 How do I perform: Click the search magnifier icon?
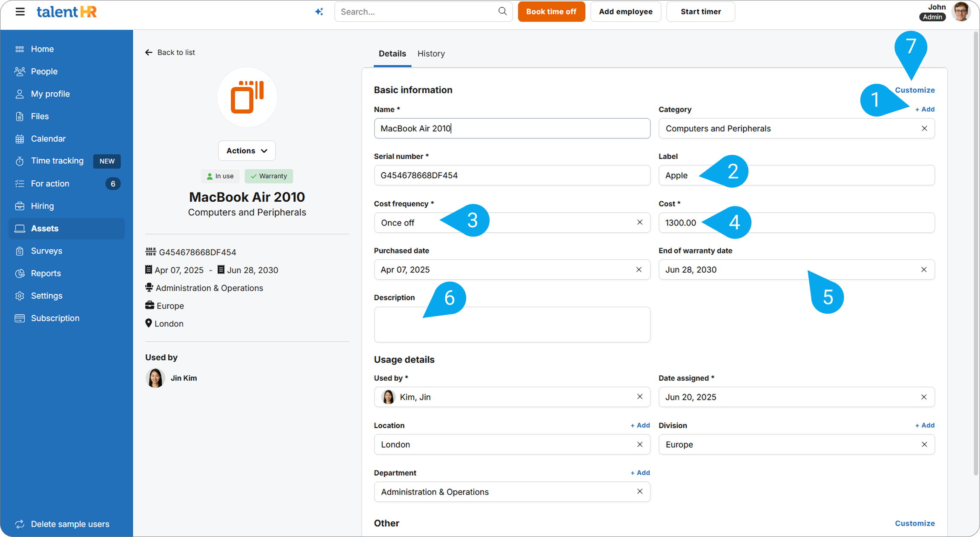(x=502, y=11)
